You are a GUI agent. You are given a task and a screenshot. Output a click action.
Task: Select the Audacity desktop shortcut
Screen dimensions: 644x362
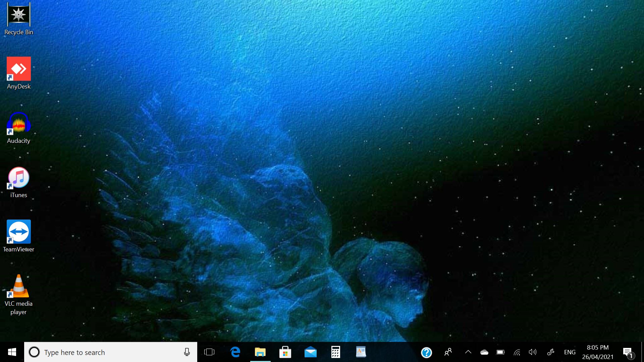[x=19, y=128]
